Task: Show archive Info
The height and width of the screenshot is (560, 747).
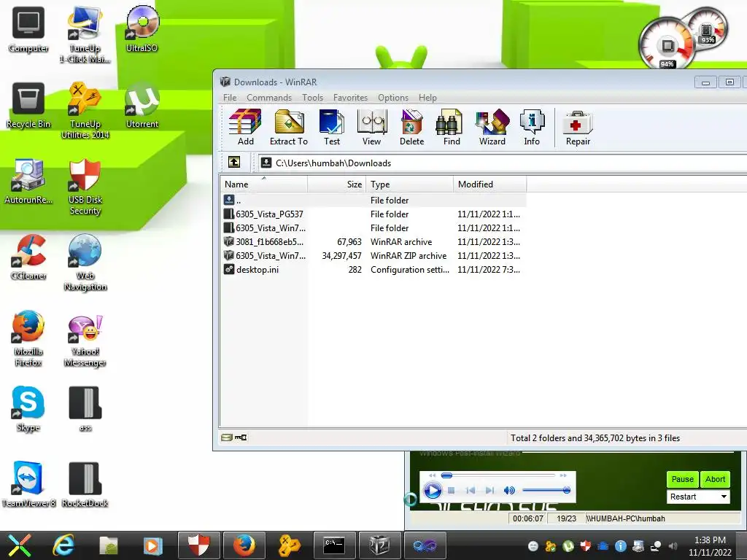Action: click(532, 127)
